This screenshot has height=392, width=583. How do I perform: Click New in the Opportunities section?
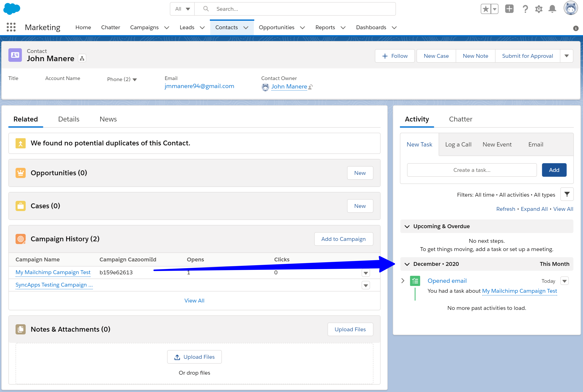click(360, 173)
